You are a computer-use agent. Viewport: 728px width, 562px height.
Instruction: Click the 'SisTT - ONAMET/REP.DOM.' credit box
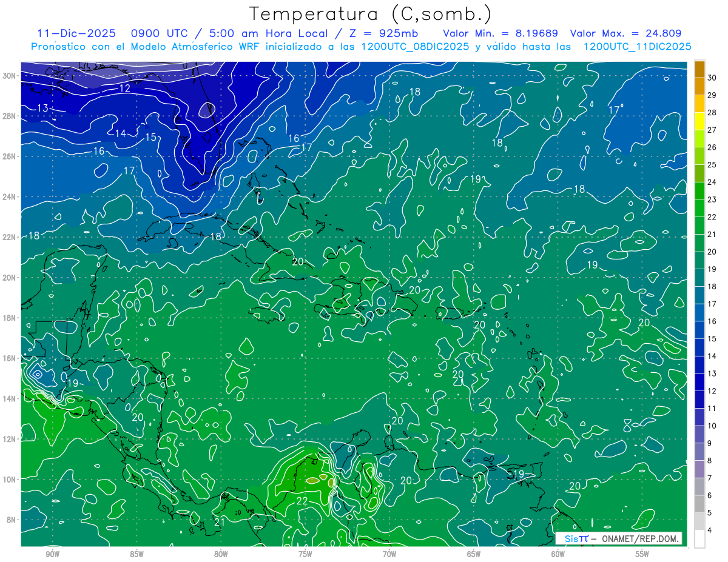(619, 538)
